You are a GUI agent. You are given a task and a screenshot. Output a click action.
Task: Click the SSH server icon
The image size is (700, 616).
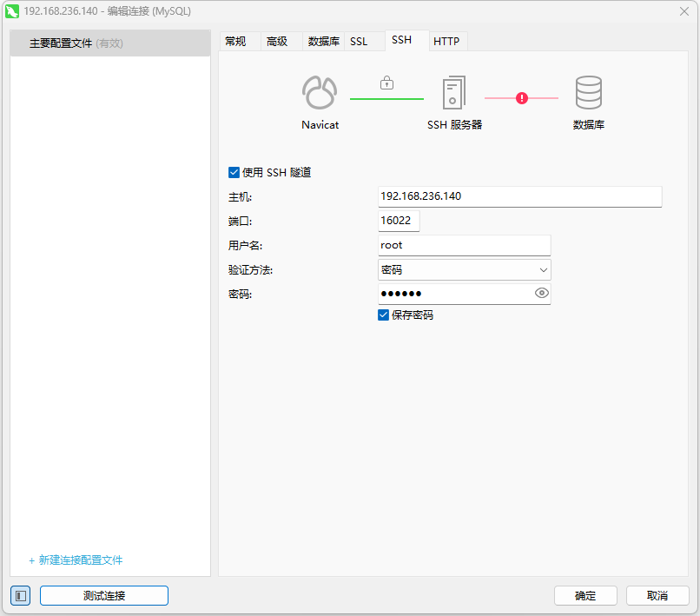coord(453,92)
